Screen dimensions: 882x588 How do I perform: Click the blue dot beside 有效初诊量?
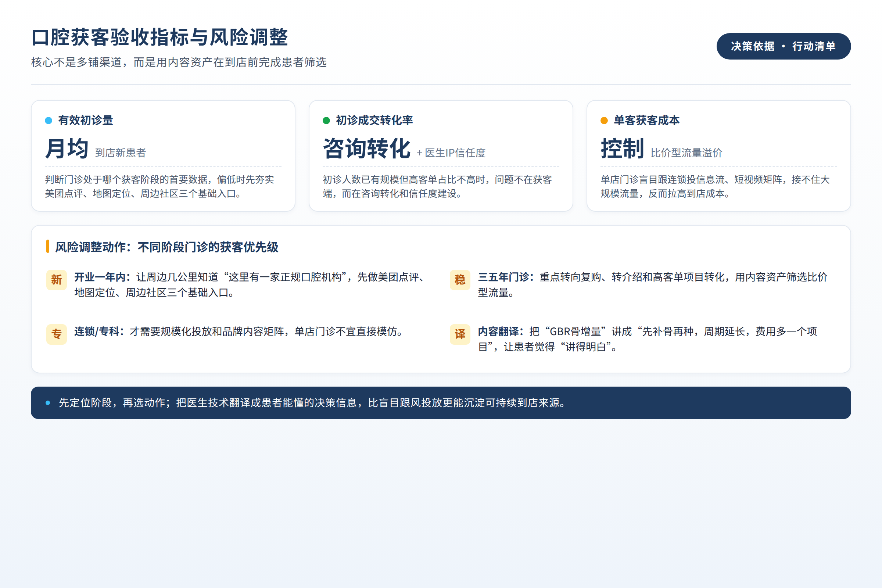[49, 121]
